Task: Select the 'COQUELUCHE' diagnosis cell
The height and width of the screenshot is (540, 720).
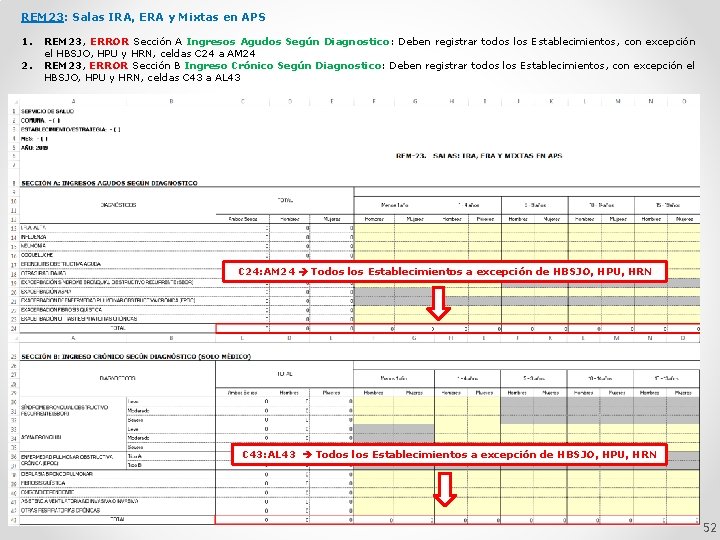Action: pyautogui.click(x=37, y=255)
